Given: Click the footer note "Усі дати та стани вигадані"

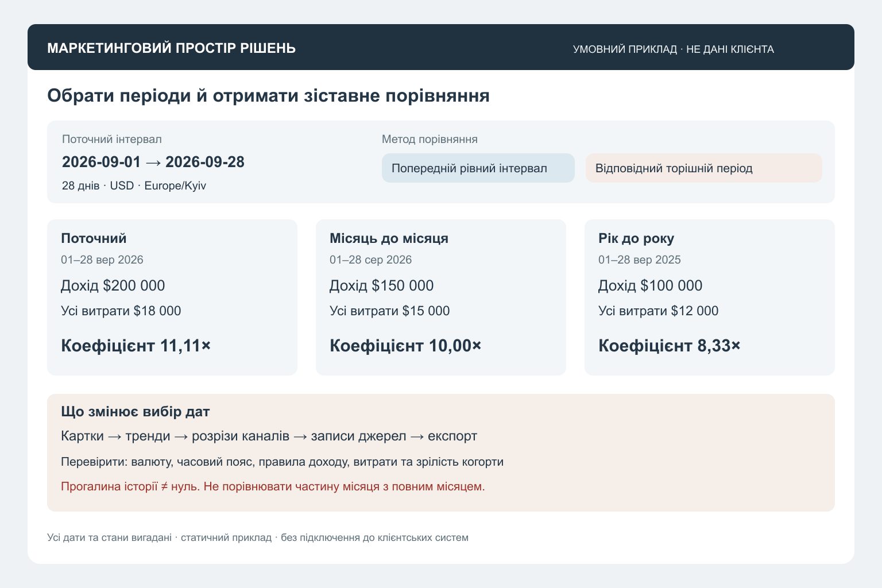Looking at the screenshot, I should tap(258, 537).
